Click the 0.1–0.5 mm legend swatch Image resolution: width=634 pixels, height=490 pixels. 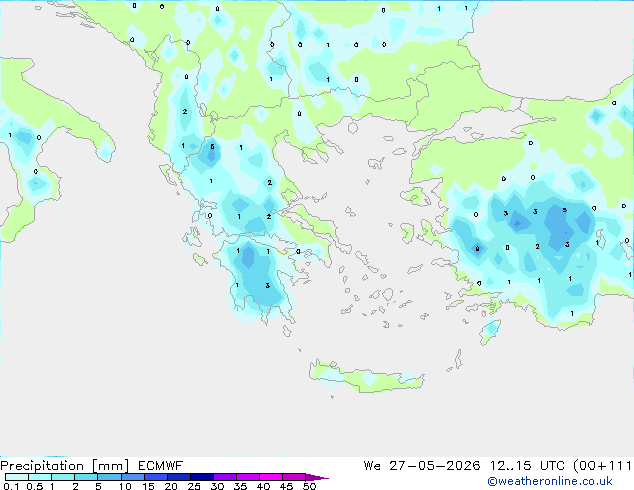(17, 477)
